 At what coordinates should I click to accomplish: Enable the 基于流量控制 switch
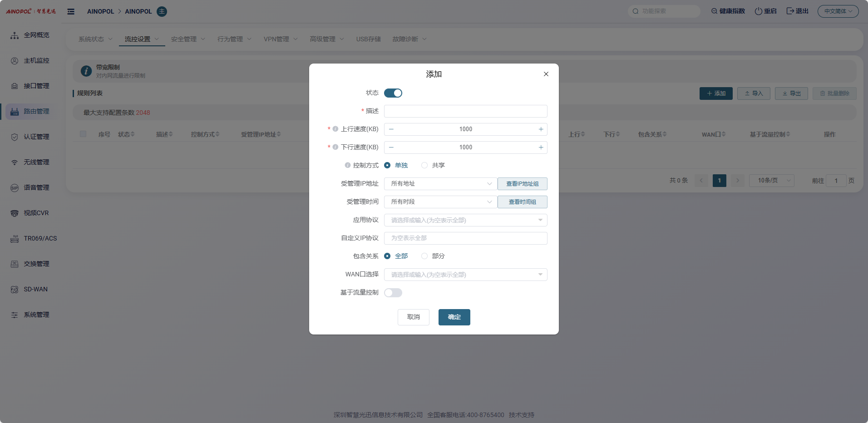click(393, 293)
